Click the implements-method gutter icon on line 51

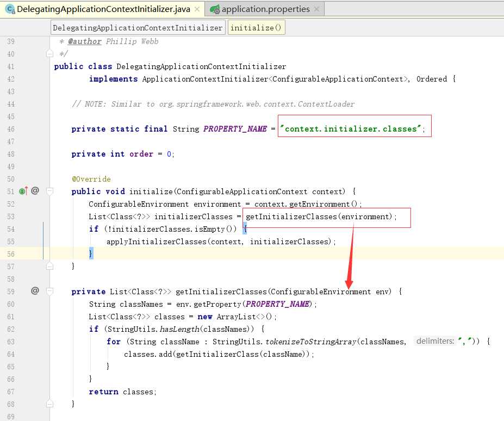[23, 191]
